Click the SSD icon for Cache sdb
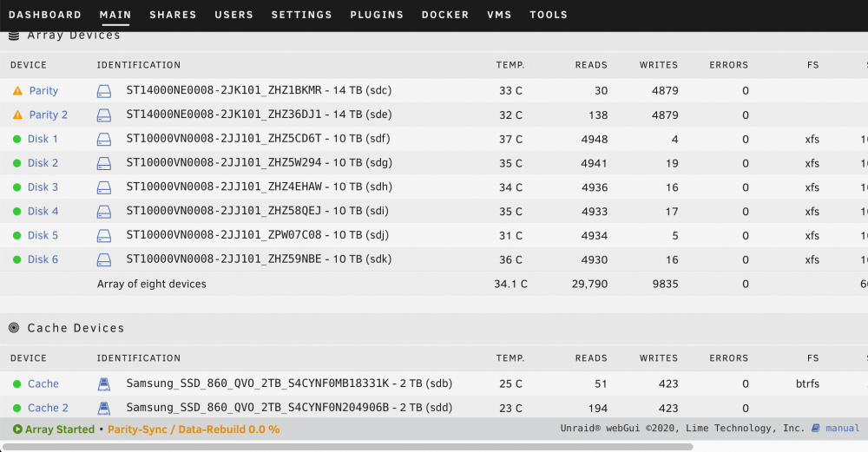 coord(104,384)
